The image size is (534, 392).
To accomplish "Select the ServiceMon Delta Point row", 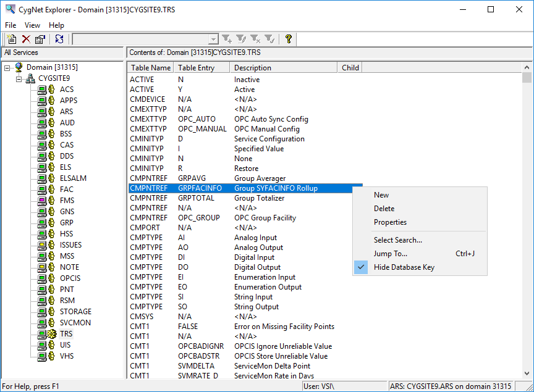I will pos(245,366).
